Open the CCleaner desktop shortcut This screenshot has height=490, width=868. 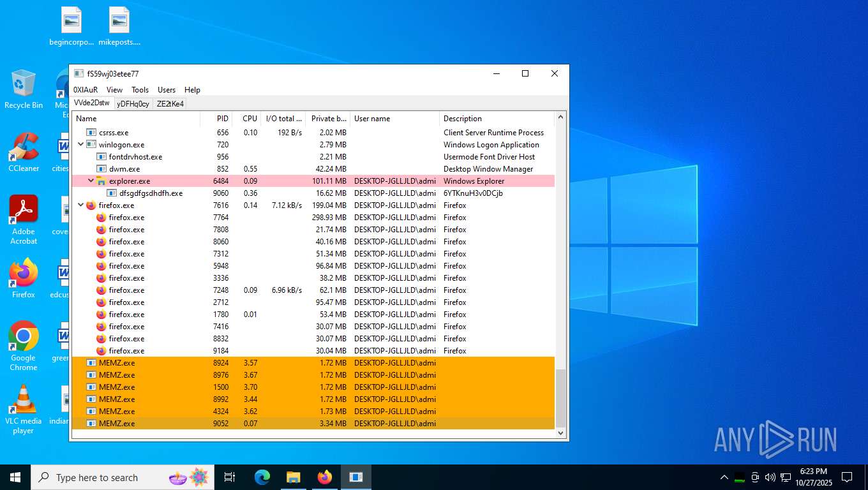pyautogui.click(x=24, y=152)
